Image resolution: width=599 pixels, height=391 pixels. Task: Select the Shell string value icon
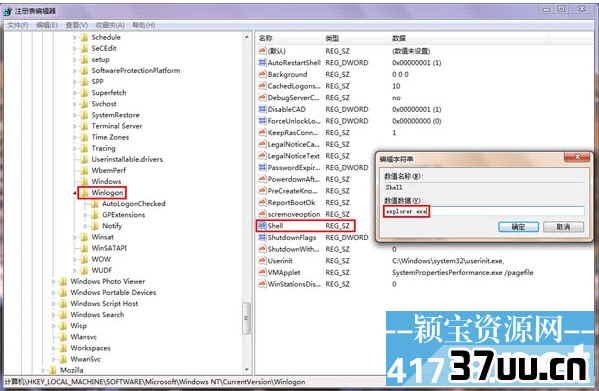(262, 226)
